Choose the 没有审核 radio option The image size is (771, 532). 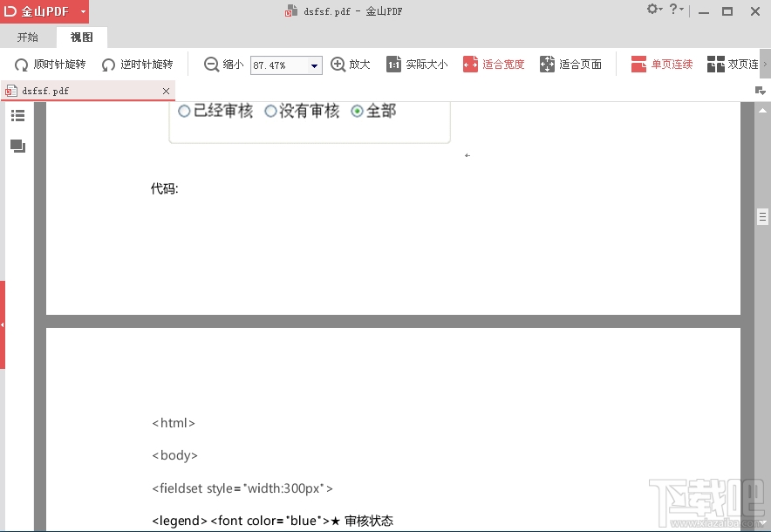270,111
